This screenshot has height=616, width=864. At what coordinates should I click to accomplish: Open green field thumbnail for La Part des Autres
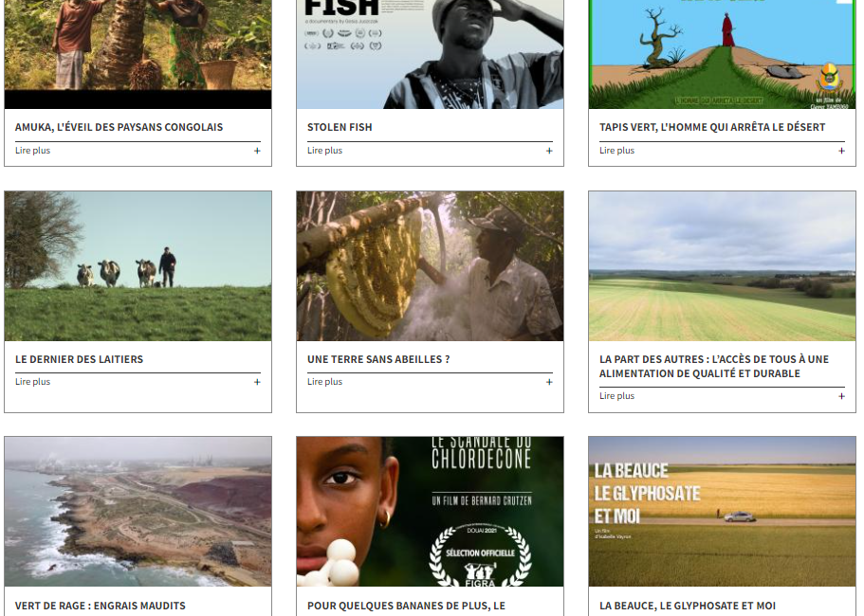pos(722,266)
